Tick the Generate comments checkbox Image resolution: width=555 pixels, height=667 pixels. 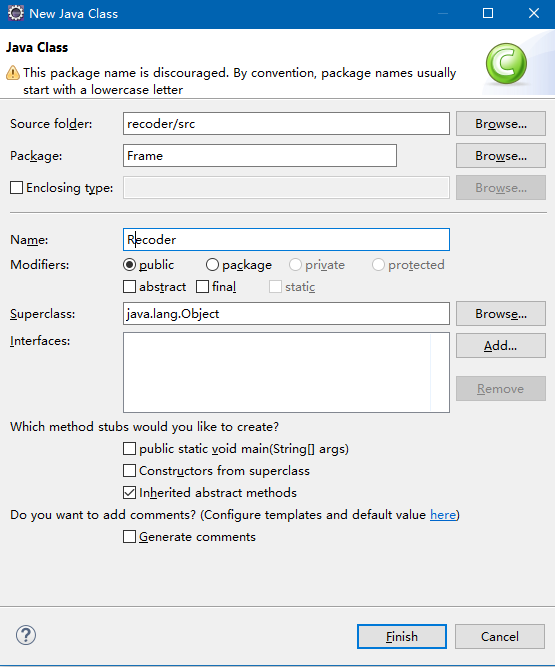(x=129, y=537)
